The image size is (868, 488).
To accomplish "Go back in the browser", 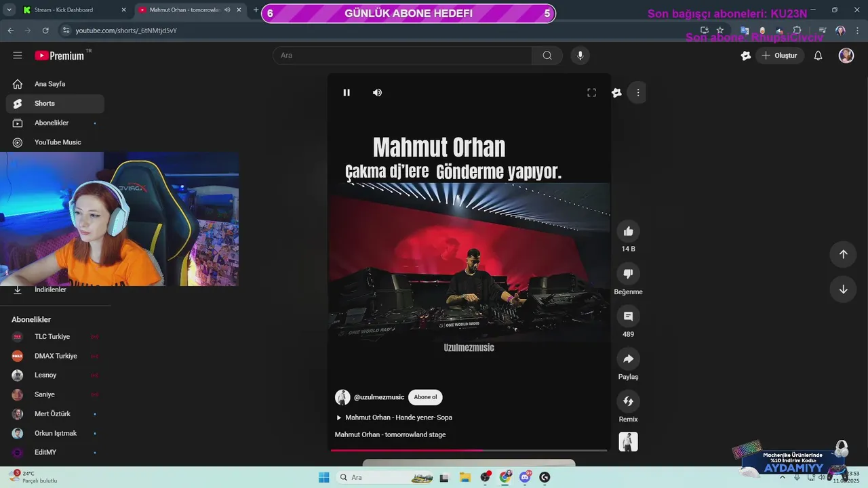I will (x=11, y=30).
